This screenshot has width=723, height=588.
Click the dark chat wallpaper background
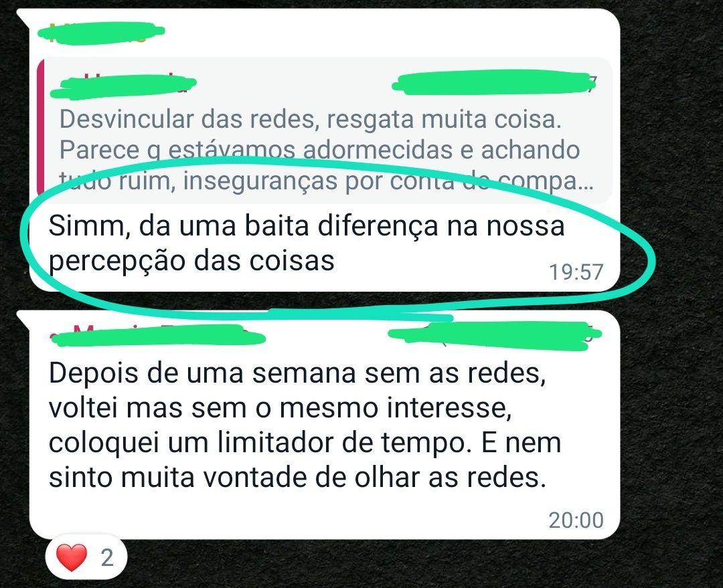[x=673, y=415]
